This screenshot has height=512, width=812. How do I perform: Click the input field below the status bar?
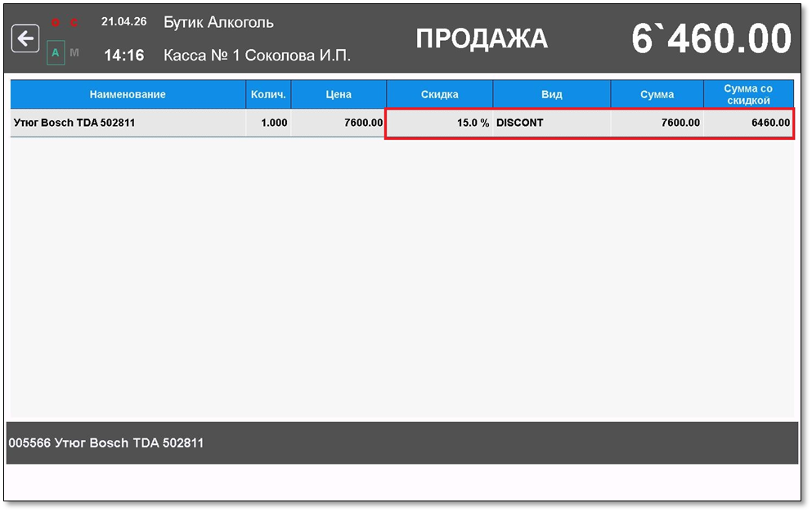402,482
